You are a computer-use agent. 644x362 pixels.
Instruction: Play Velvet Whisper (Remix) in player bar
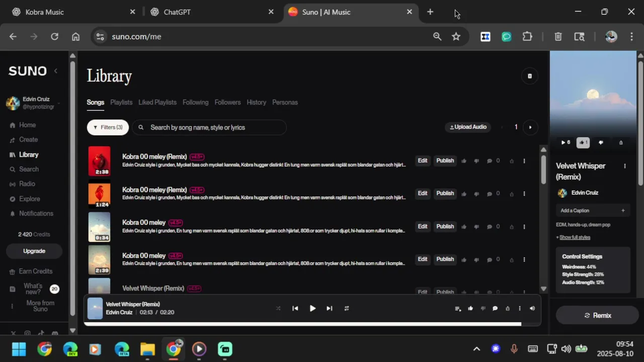[312, 309]
